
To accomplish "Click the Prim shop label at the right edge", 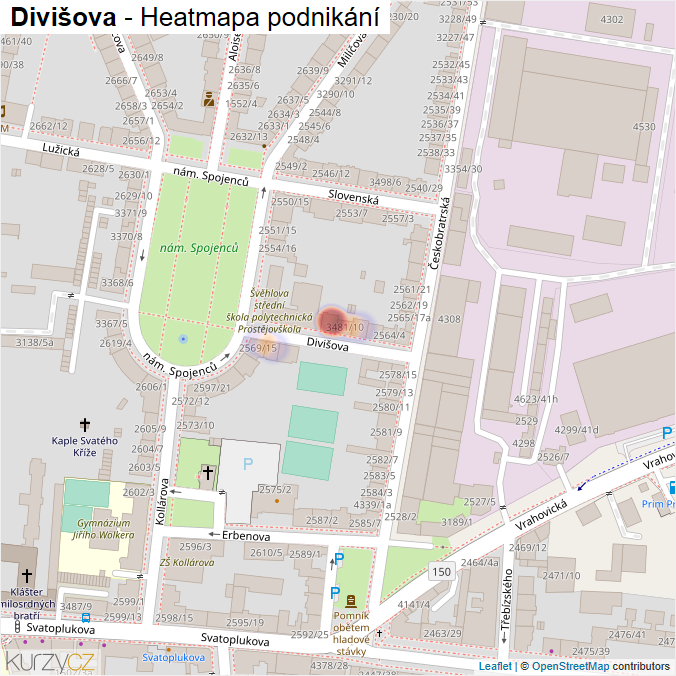I will pyautogui.click(x=658, y=504).
